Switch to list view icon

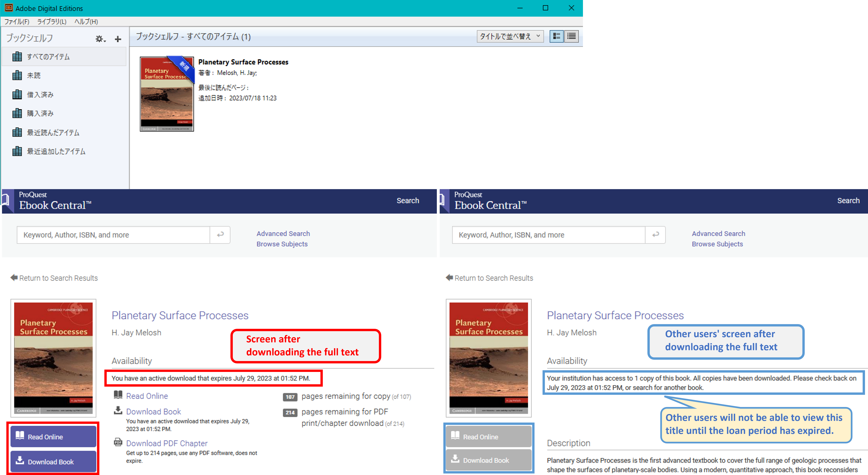pyautogui.click(x=571, y=36)
